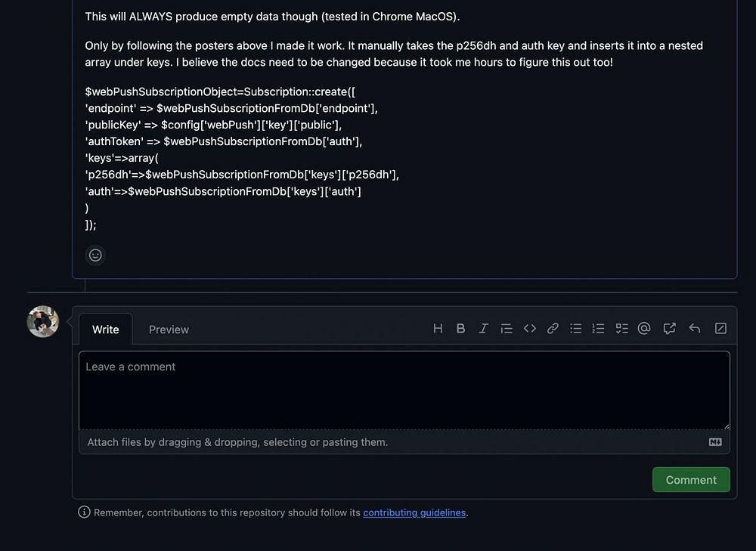This screenshot has height=551, width=756.
Task: Insert a quote block
Action: point(507,329)
